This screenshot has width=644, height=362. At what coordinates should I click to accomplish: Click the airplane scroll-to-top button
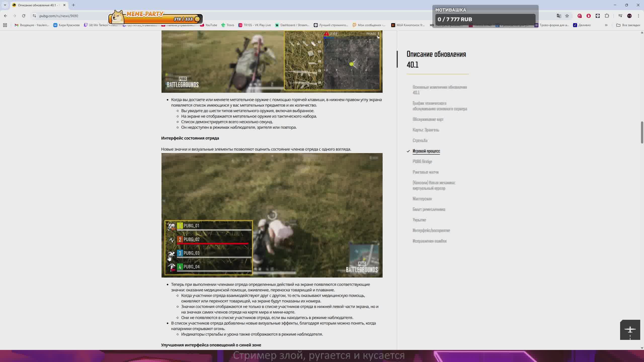click(630, 330)
